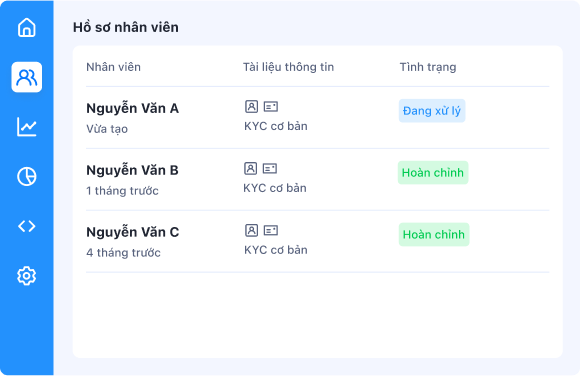Open the Home icon in sidebar
Screen dimensions: 580x376
point(27,27)
